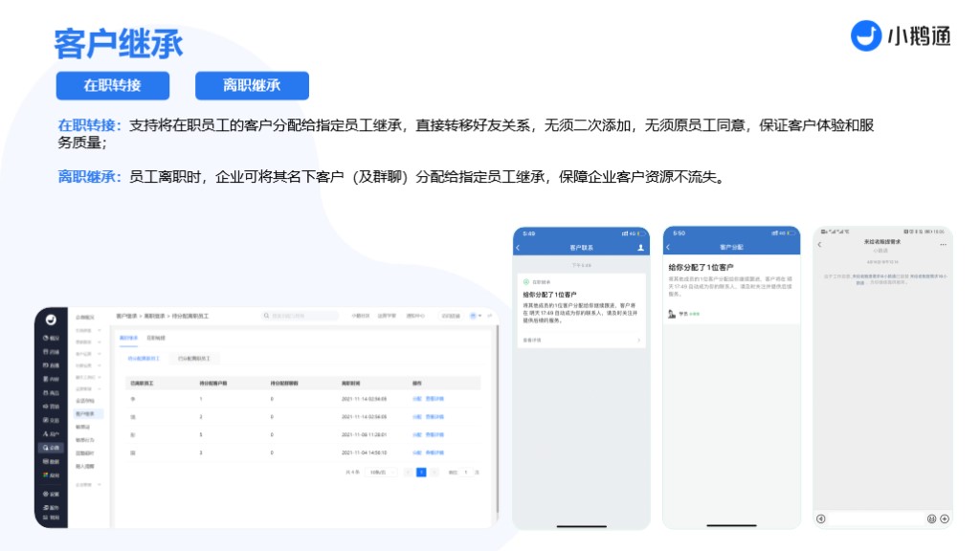Open the 10条/页 page-size dropdown
Image resolution: width=980 pixels, height=551 pixels.
(x=381, y=473)
